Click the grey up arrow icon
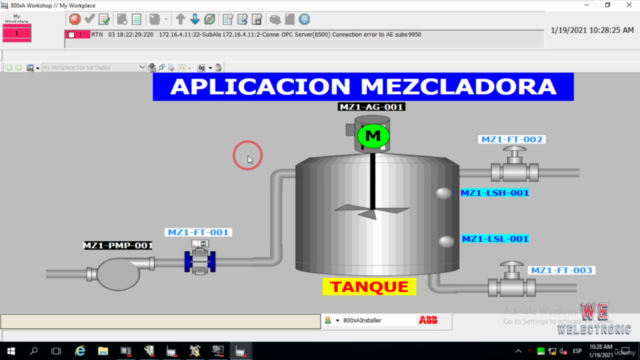This screenshot has height=360, width=640. click(x=180, y=19)
